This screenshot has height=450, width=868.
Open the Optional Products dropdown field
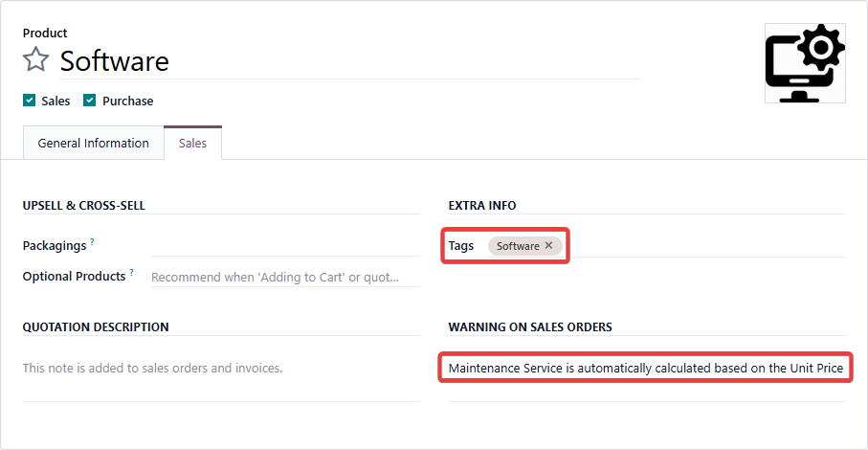[x=285, y=278]
